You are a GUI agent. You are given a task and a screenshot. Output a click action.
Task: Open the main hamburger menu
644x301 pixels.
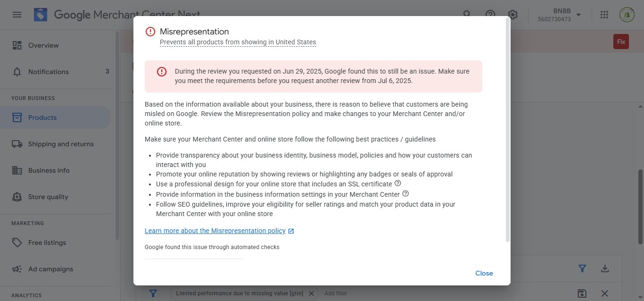pos(17,15)
